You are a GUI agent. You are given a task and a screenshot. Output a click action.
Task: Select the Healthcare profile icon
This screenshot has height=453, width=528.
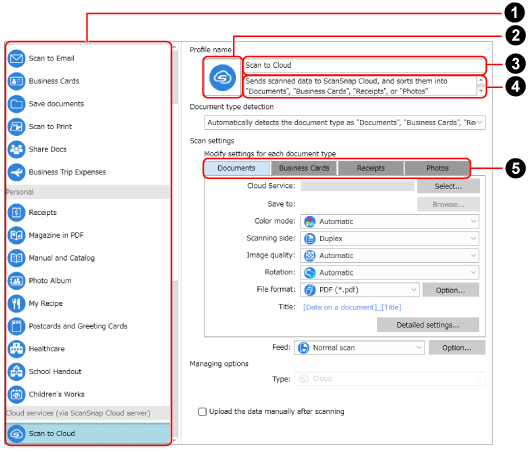[16, 349]
